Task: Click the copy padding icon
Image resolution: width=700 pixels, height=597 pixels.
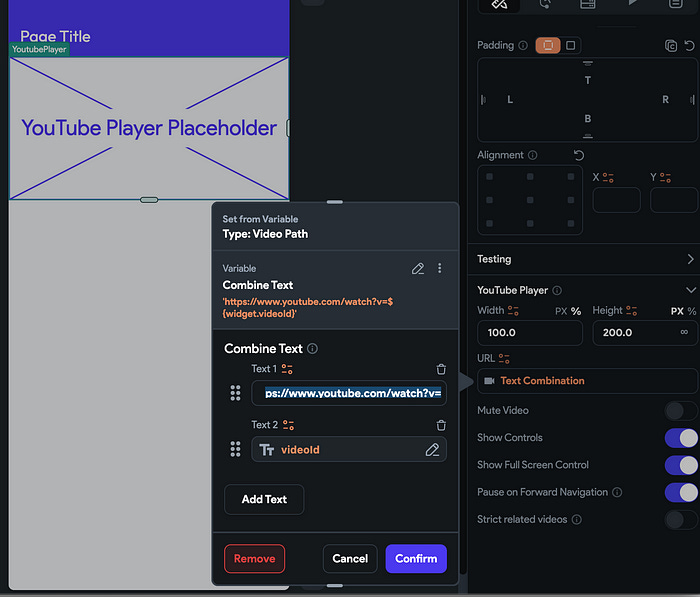Action: tap(671, 46)
